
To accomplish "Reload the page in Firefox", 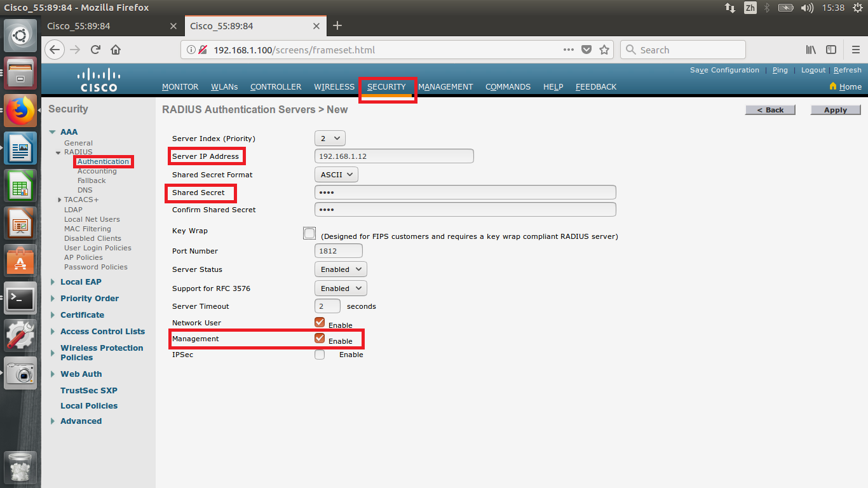I will click(95, 50).
